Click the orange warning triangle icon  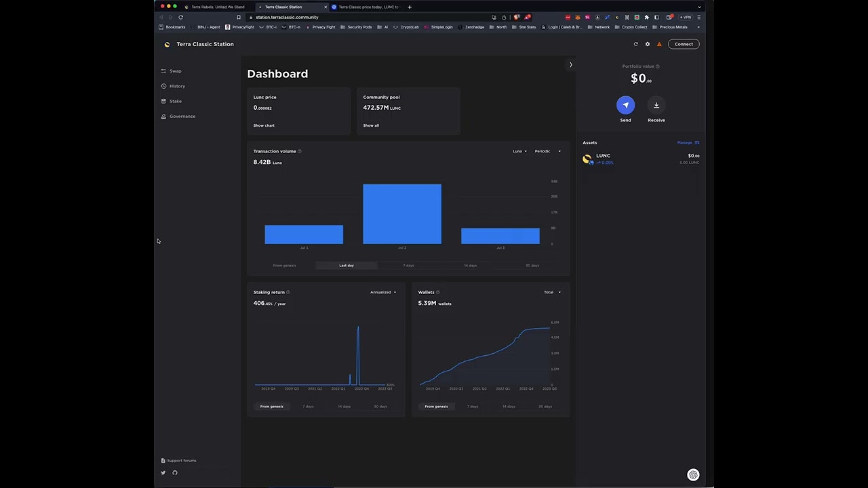tap(659, 44)
